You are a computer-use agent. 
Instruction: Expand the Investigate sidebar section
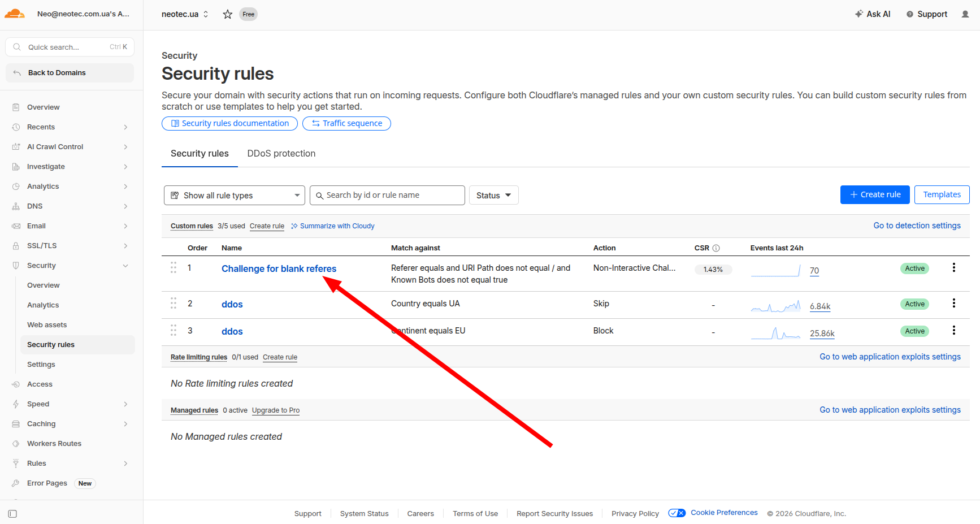(x=125, y=167)
